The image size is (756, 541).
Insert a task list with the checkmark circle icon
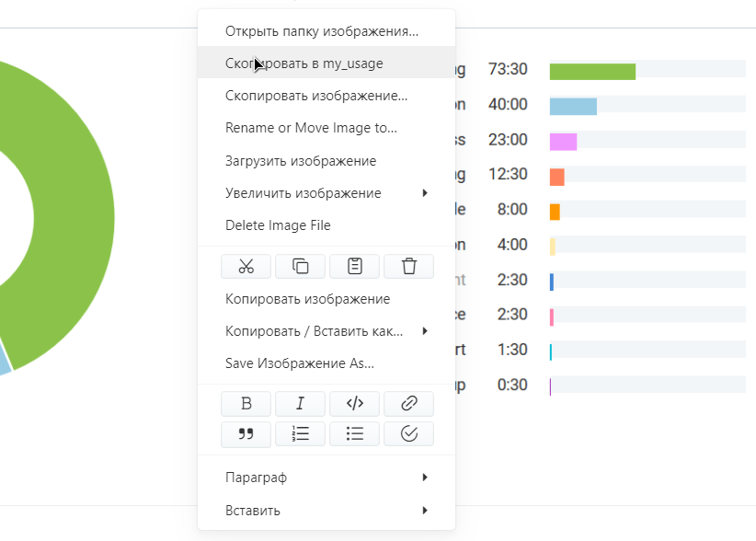click(x=408, y=434)
